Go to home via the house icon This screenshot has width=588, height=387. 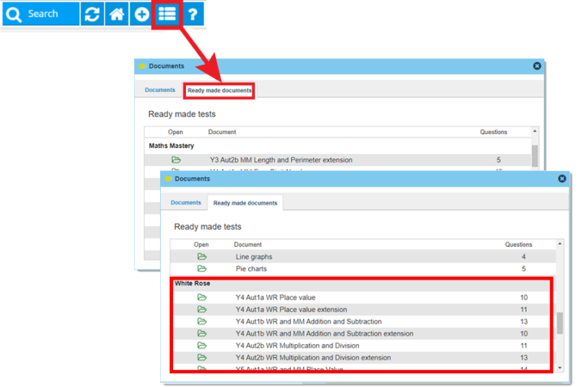116,15
